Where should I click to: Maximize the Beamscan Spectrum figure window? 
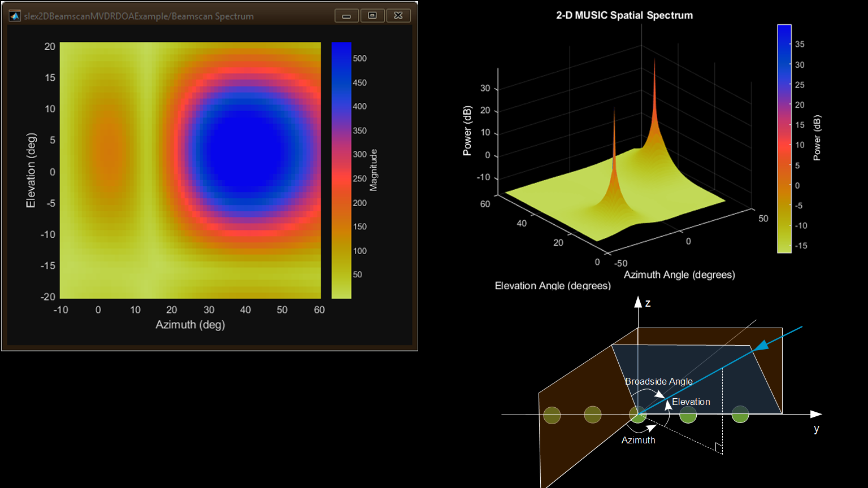(x=372, y=16)
